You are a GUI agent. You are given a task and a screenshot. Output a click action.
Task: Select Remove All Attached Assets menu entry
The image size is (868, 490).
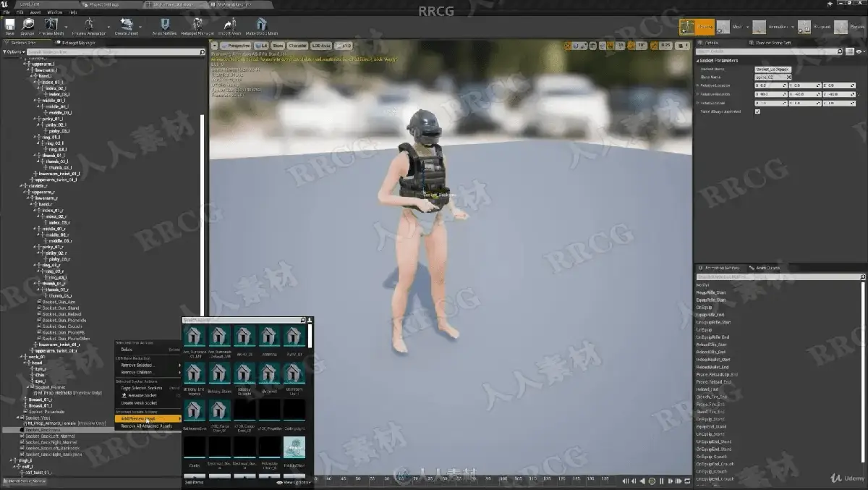click(146, 426)
